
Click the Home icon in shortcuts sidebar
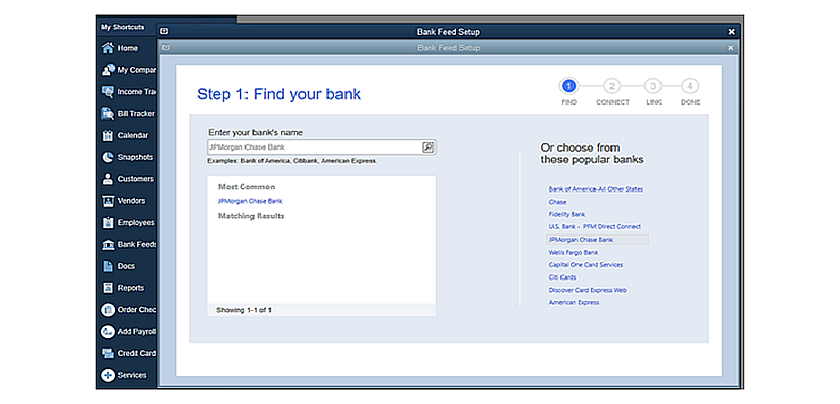(107, 48)
